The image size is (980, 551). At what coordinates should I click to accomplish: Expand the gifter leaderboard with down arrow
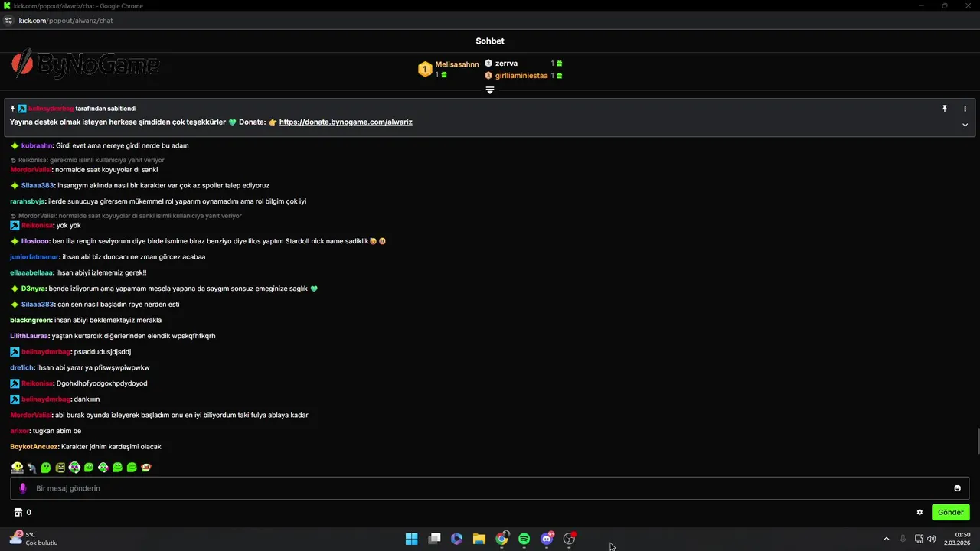pos(490,90)
